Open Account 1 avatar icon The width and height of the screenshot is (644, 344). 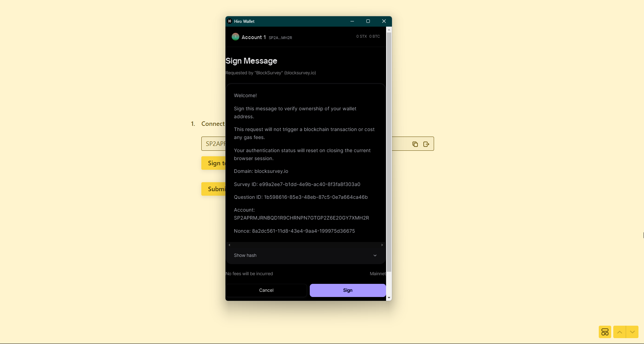[x=236, y=37]
